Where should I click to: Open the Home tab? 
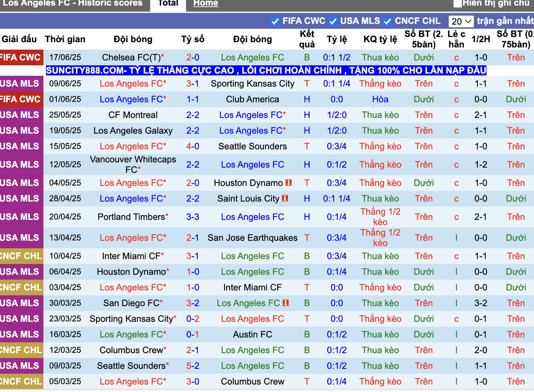[x=206, y=4]
